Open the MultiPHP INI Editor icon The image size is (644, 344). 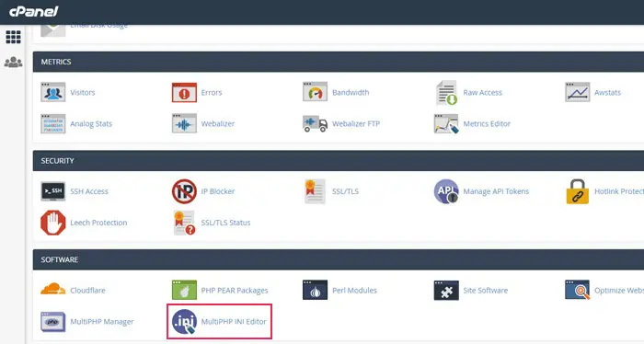click(184, 322)
